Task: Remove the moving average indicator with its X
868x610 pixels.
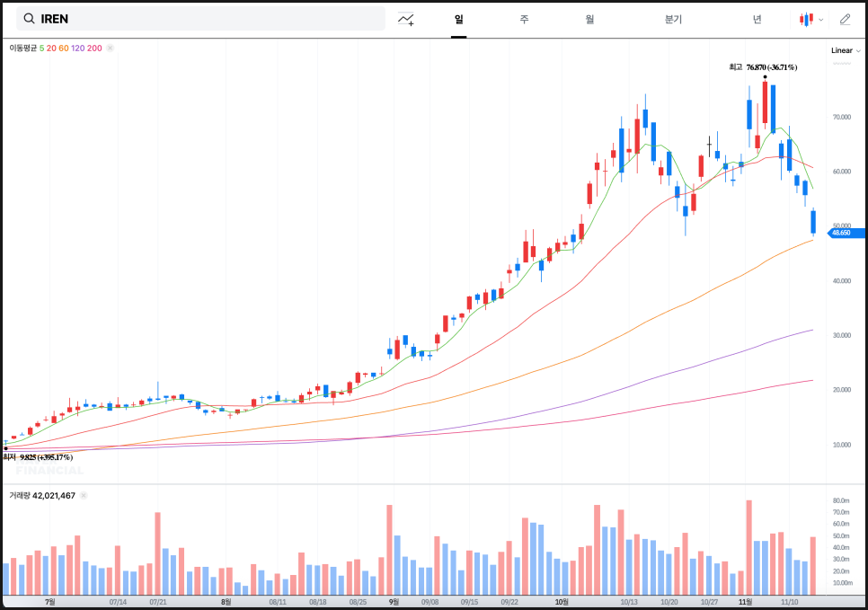Action: coord(109,48)
